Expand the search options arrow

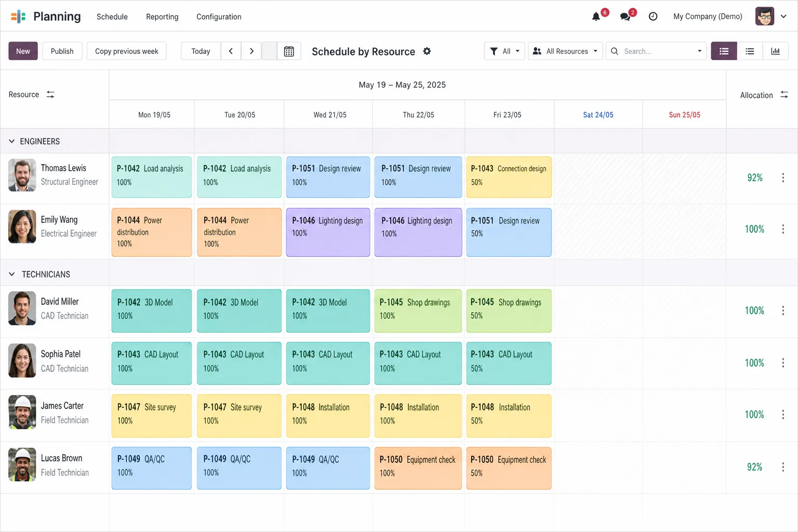coord(699,51)
